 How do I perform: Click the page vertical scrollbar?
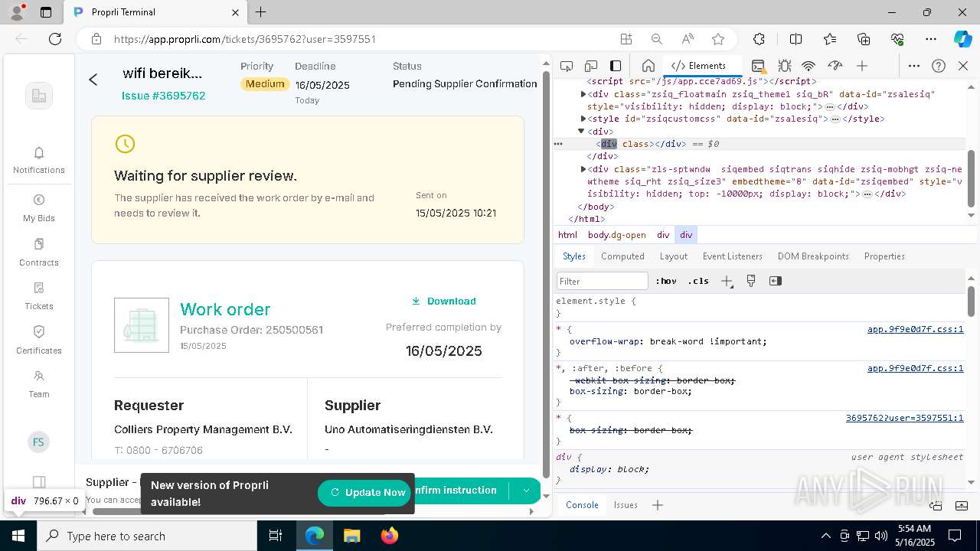coord(545,275)
